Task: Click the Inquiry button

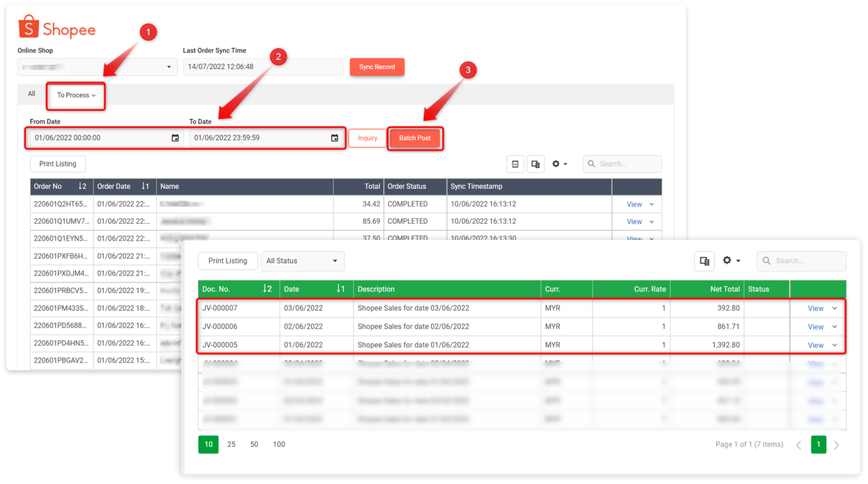Action: (367, 138)
